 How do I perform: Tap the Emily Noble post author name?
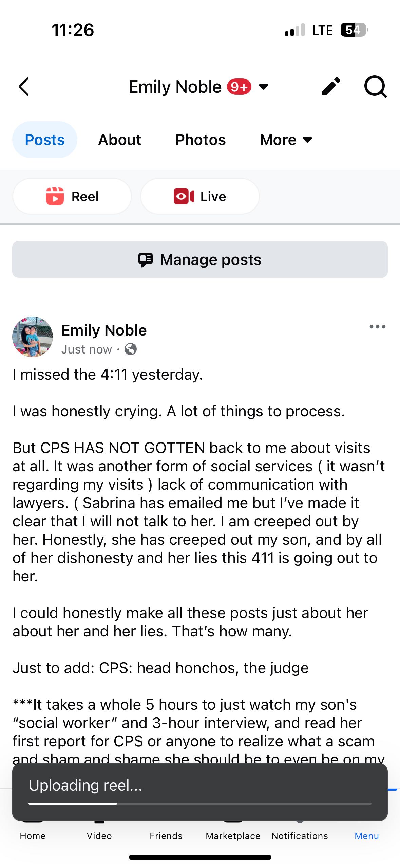pos(104,330)
